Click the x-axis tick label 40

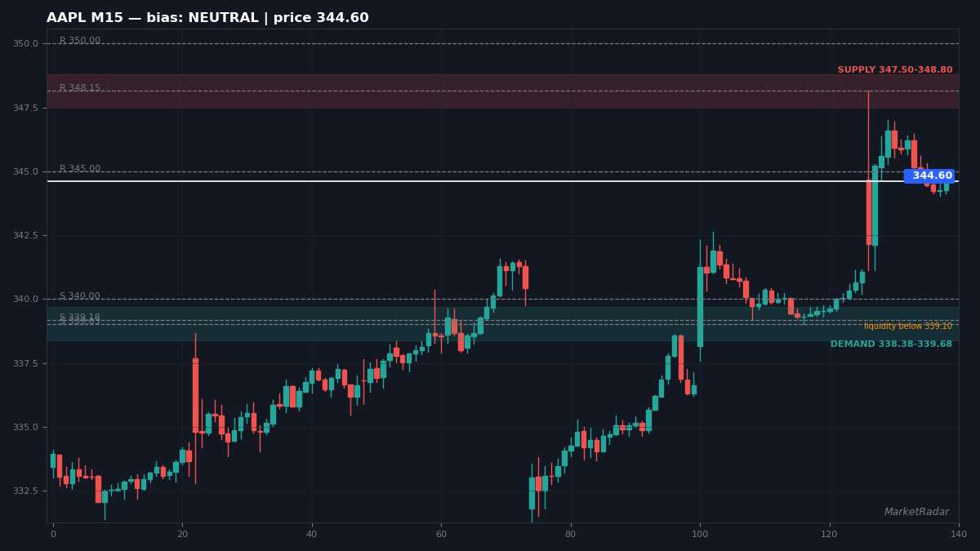(311, 535)
